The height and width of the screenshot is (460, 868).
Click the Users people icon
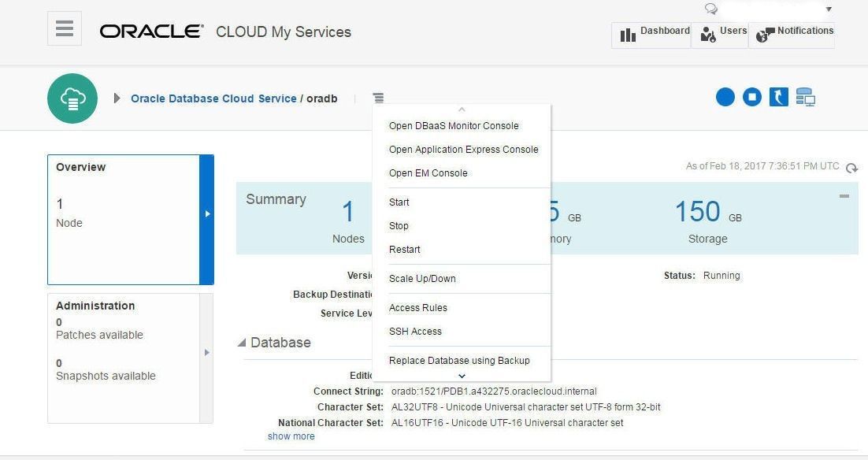click(708, 35)
